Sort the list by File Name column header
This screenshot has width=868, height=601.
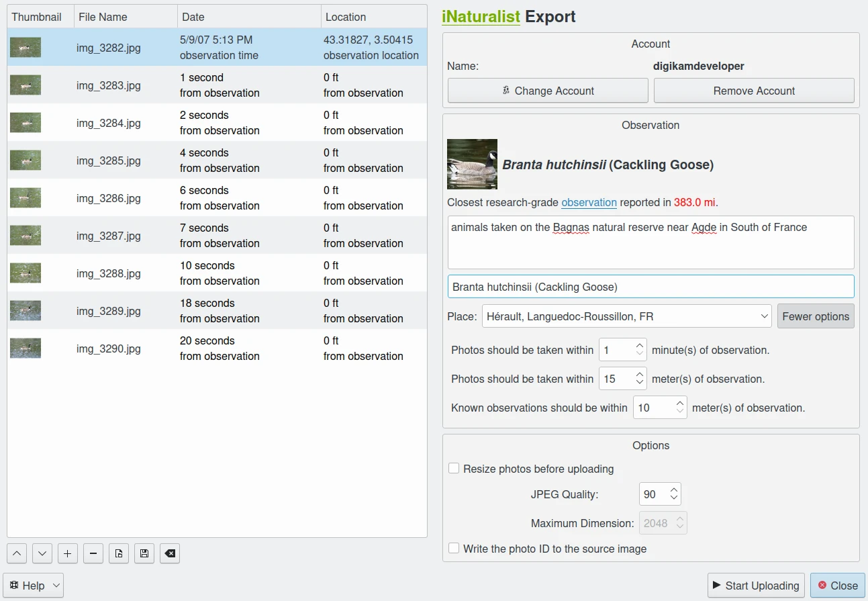[126, 17]
